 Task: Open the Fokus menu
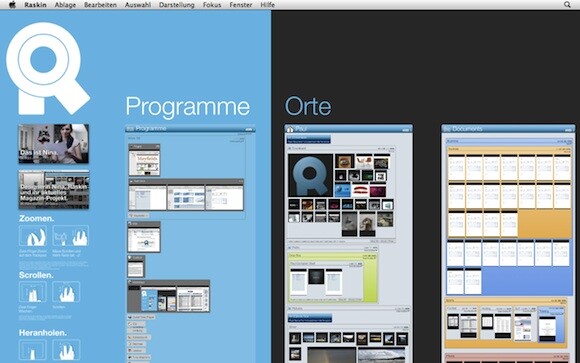(x=212, y=5)
